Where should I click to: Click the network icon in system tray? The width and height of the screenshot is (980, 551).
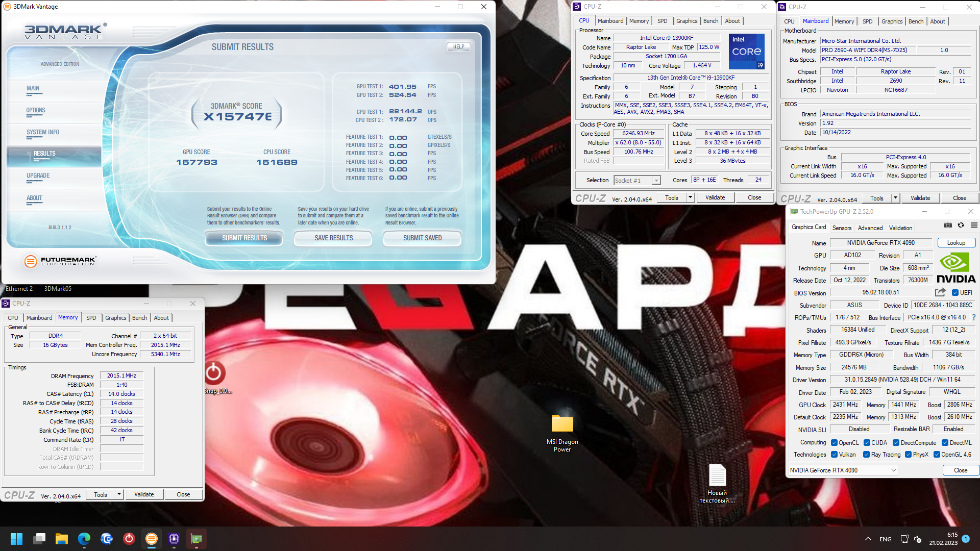click(x=904, y=539)
